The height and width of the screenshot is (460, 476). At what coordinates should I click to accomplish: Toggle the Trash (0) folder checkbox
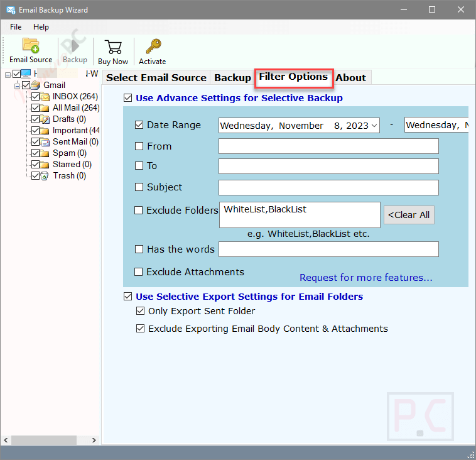pos(36,176)
